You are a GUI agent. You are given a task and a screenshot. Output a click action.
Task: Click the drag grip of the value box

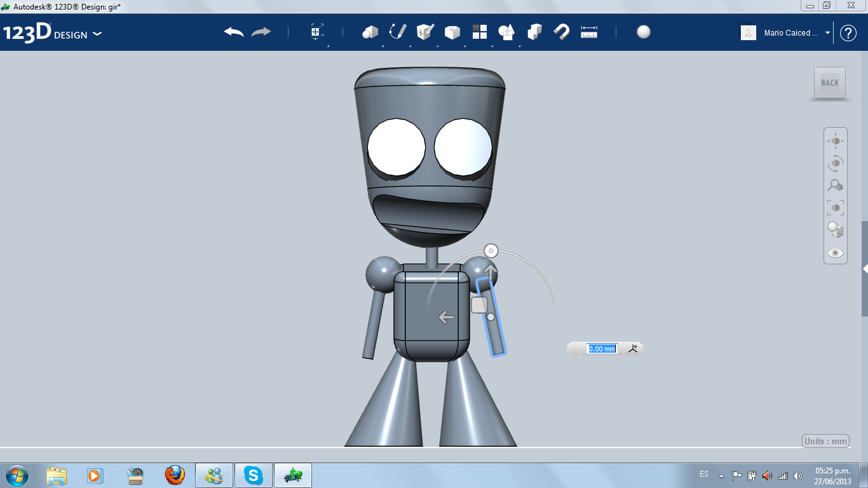tap(575, 348)
